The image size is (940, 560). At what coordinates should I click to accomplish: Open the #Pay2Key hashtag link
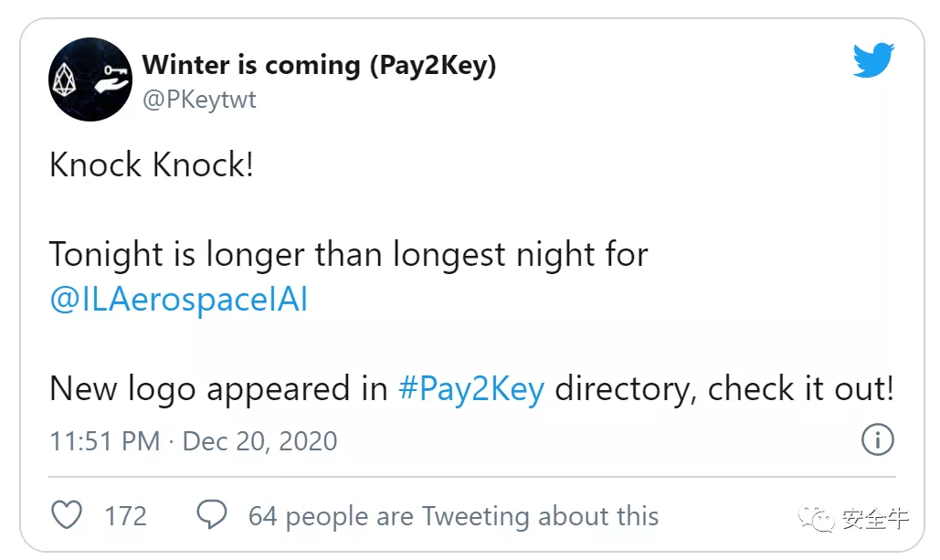pos(471,388)
